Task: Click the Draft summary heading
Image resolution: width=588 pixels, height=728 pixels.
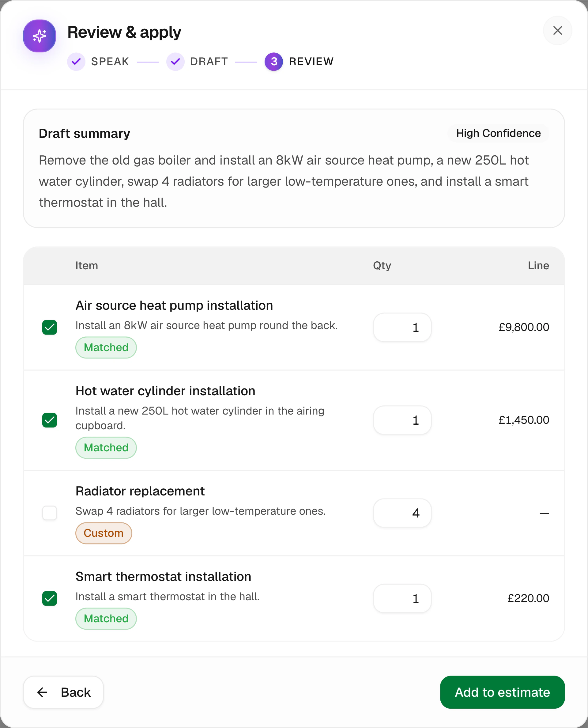Action: click(x=84, y=134)
